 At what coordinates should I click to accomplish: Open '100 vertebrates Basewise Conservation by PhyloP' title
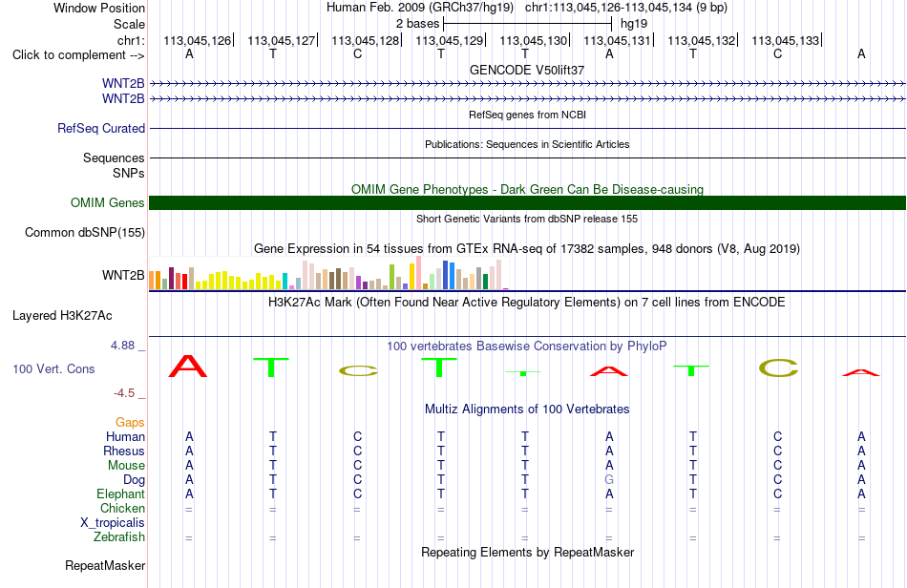click(527, 346)
